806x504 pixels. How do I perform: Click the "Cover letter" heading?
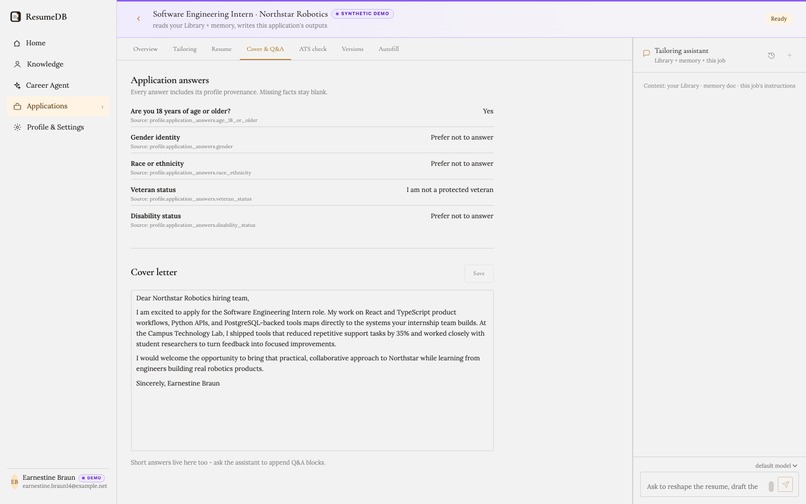click(154, 273)
